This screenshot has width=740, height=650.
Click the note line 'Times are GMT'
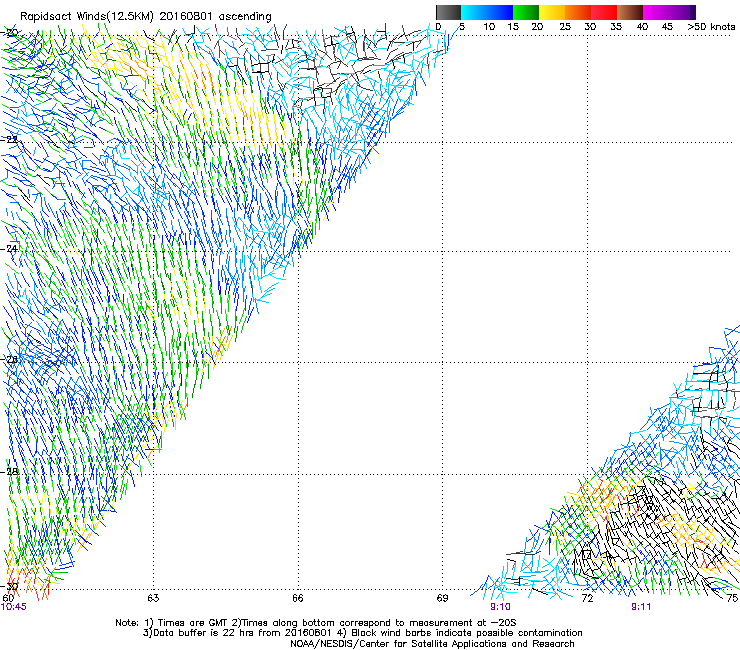pyautogui.click(x=316, y=623)
